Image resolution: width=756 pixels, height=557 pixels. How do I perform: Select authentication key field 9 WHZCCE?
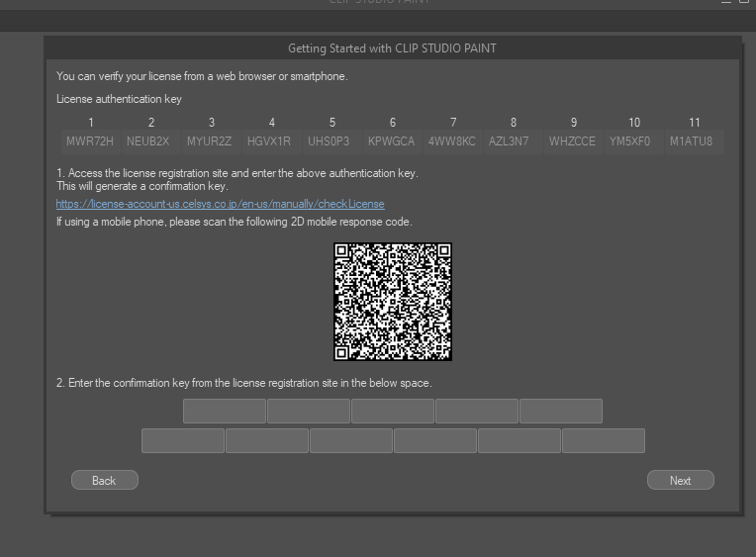click(573, 141)
